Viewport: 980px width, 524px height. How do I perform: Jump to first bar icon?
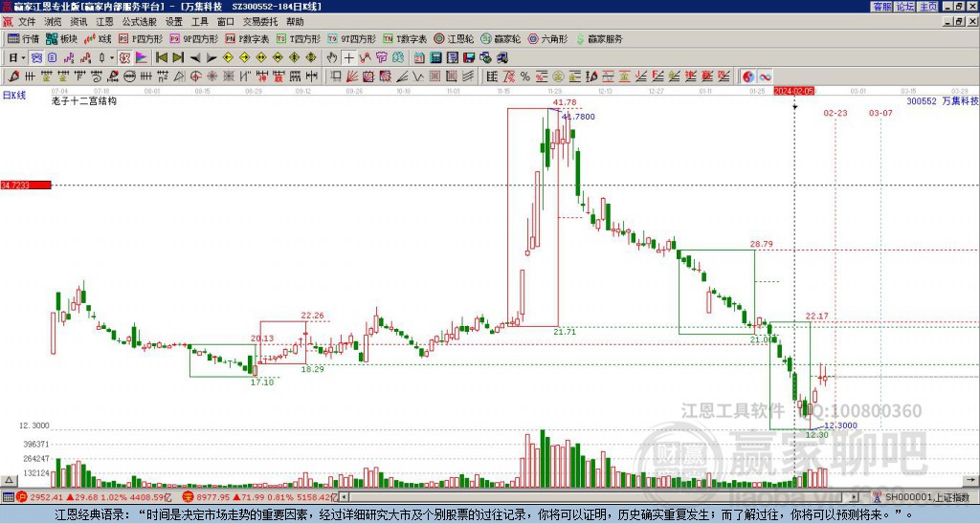161,58
